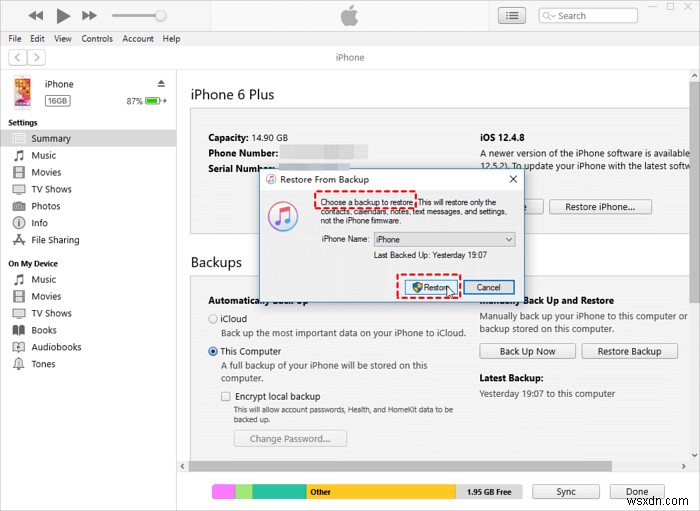Click the vertical scrollbar down arrow
Screen dimensions: 700x511
tap(694, 456)
